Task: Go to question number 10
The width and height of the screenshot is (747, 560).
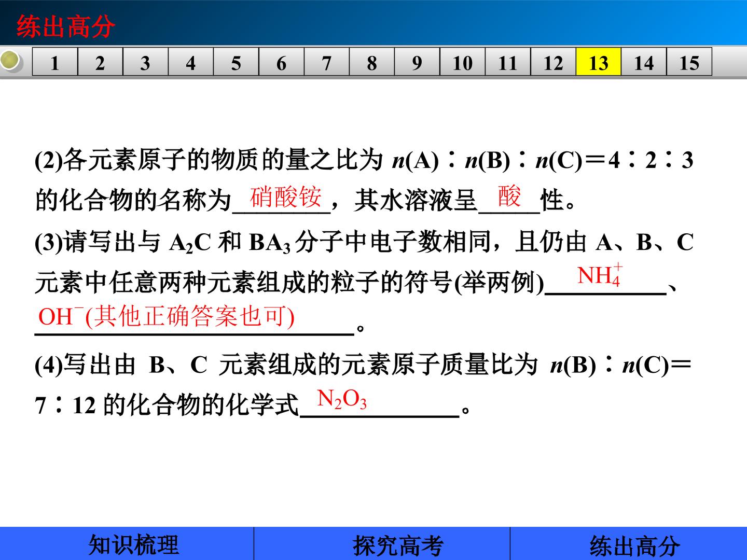Action: [462, 62]
